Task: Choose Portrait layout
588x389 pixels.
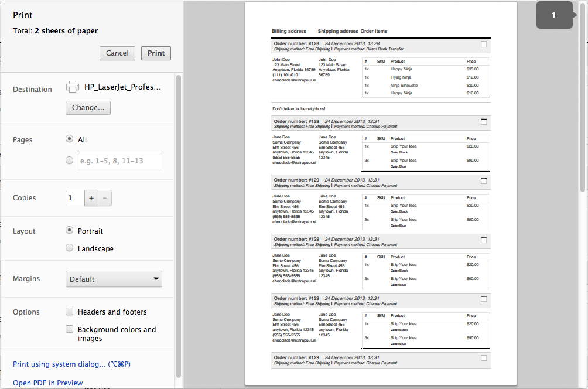Action: [x=70, y=231]
